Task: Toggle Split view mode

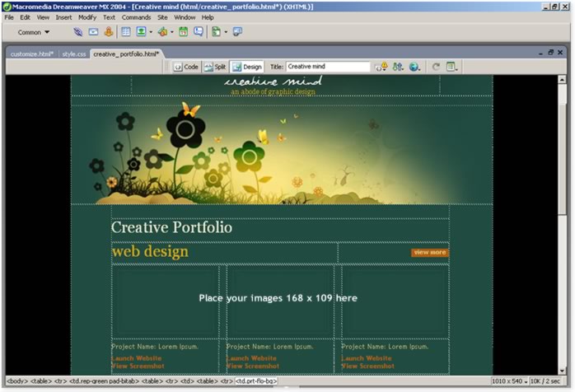Action: (216, 67)
